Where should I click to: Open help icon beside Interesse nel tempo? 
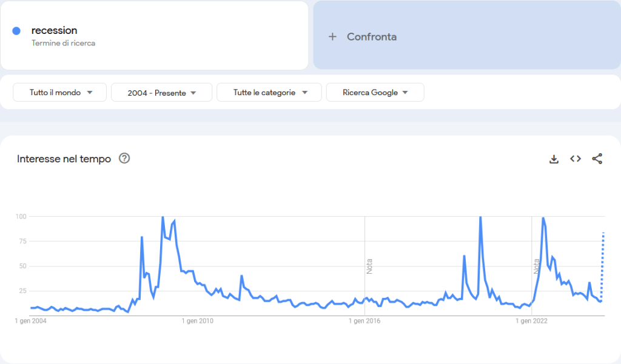(x=124, y=159)
